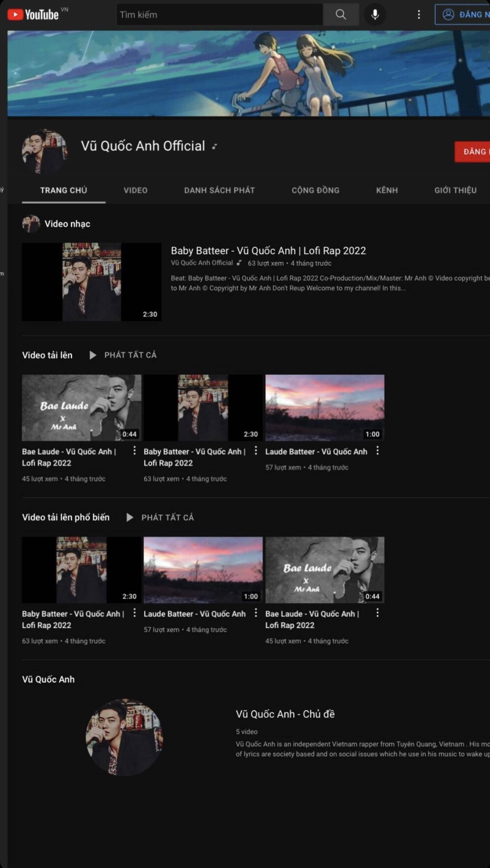The image size is (490, 868).
Task: Switch to the VIDEO tab
Action: [135, 190]
